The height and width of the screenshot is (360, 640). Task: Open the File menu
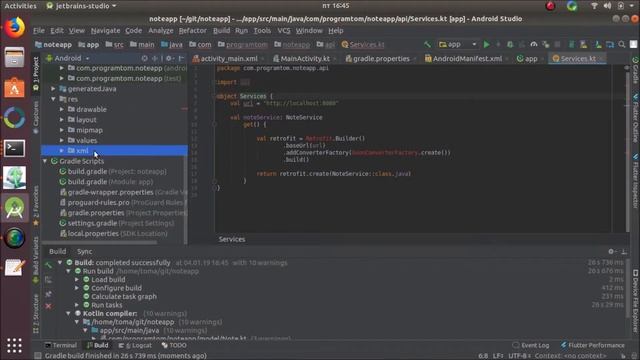[39, 31]
